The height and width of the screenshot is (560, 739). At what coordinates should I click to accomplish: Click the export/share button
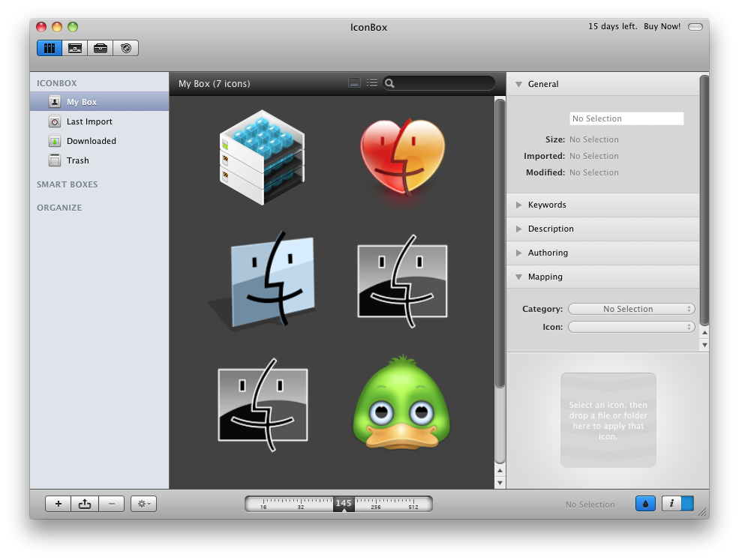tap(85, 504)
